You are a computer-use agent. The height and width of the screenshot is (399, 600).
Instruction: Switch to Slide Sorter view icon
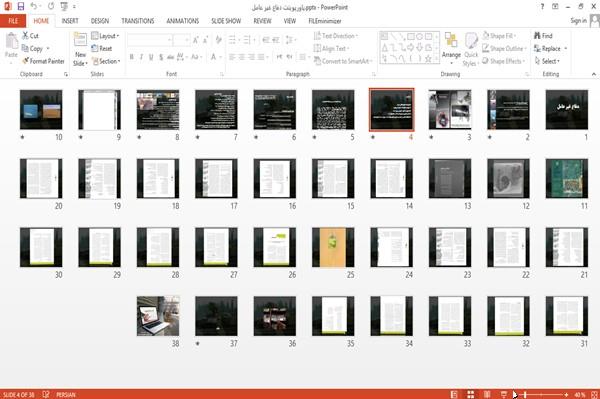click(x=471, y=394)
